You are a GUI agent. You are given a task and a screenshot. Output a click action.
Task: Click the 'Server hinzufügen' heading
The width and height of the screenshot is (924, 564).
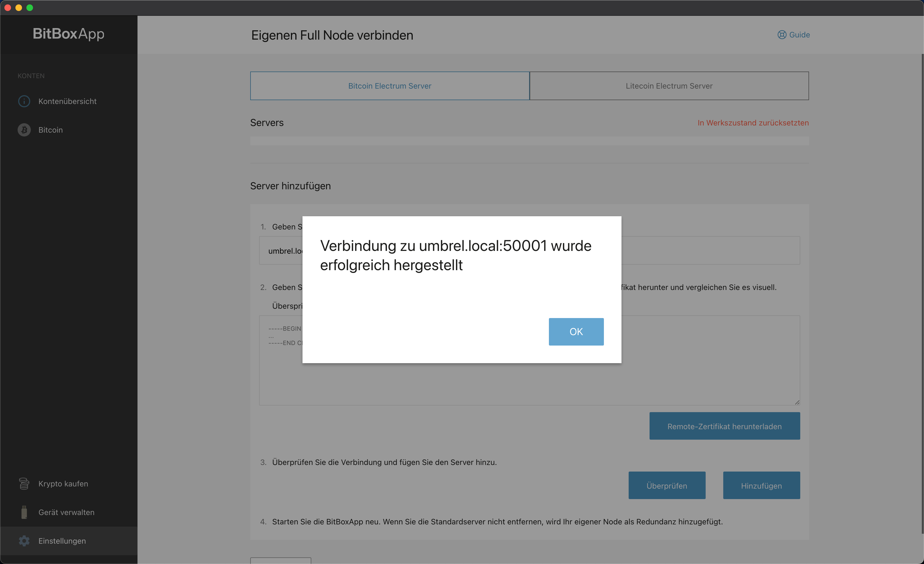[290, 186]
